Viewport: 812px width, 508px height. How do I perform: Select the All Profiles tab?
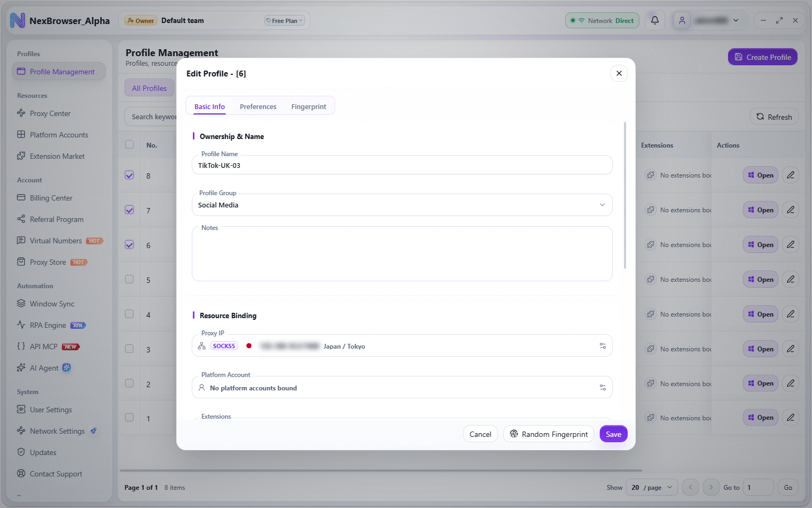(x=149, y=88)
